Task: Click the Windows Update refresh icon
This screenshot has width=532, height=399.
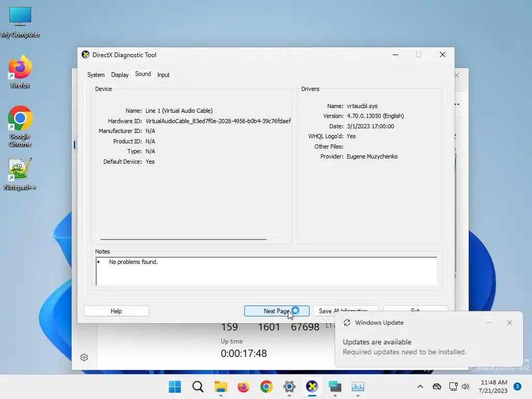Action: tap(347, 323)
